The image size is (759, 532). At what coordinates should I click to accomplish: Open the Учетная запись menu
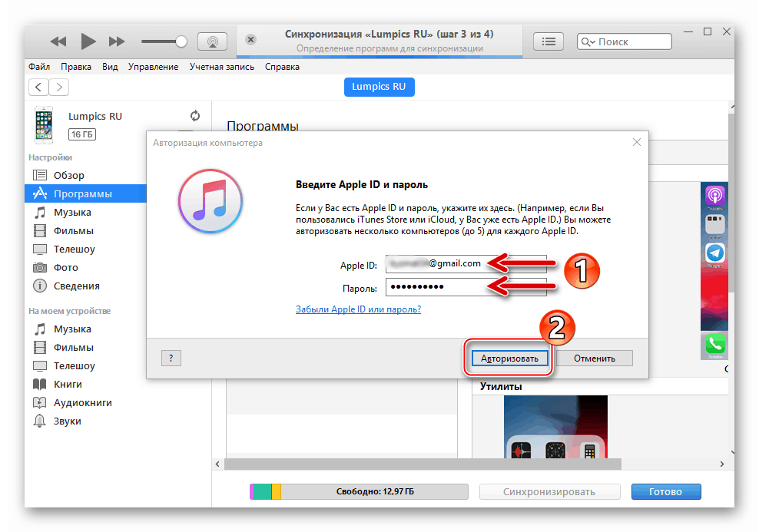[x=222, y=67]
